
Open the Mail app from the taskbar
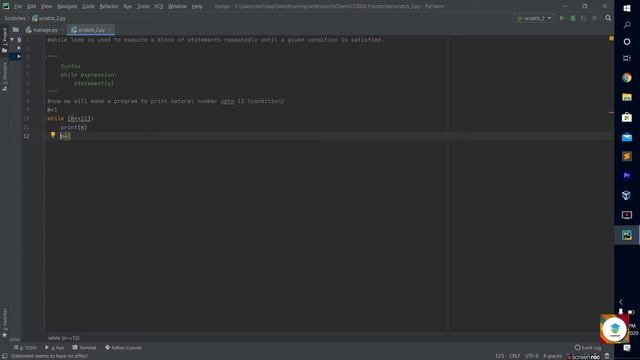point(627,137)
